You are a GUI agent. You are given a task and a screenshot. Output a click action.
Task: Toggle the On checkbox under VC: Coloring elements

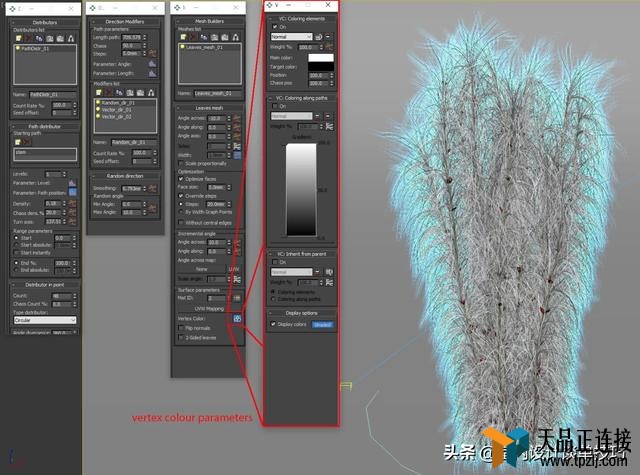pyautogui.click(x=275, y=27)
